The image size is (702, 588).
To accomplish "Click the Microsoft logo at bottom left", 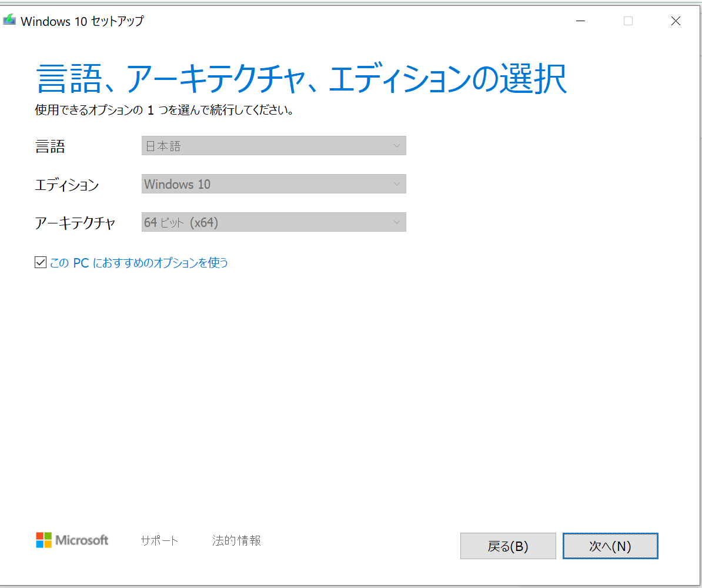I will coord(72,540).
